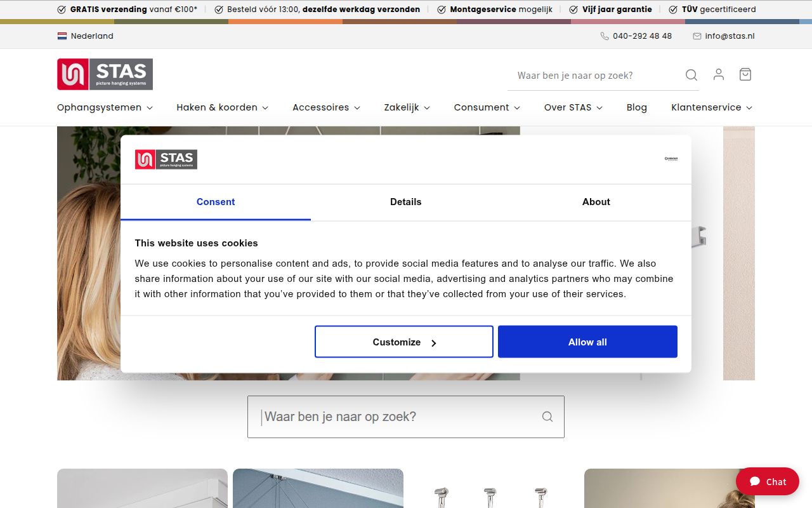Click the phone icon beside 040-292 48 48
Image resolution: width=812 pixels, height=508 pixels.
(x=605, y=36)
